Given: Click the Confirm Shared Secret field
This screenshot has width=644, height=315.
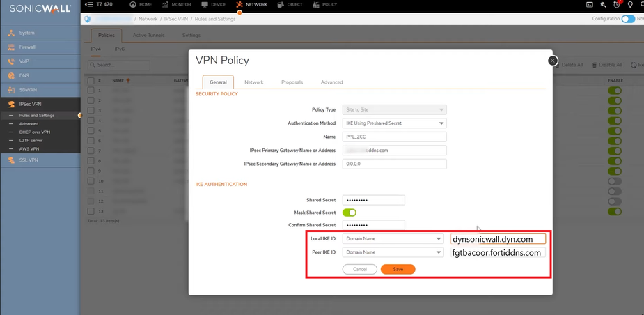Looking at the screenshot, I should (x=374, y=225).
